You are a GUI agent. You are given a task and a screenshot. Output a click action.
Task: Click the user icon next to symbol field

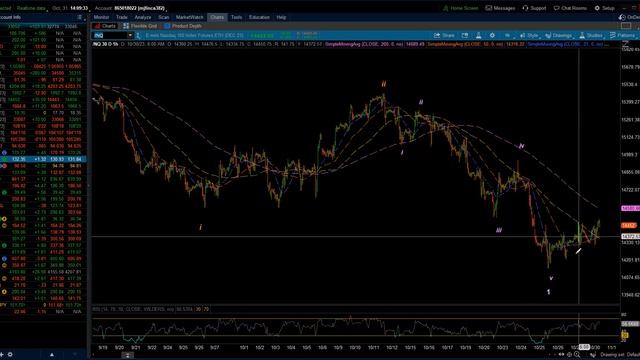(x=138, y=36)
